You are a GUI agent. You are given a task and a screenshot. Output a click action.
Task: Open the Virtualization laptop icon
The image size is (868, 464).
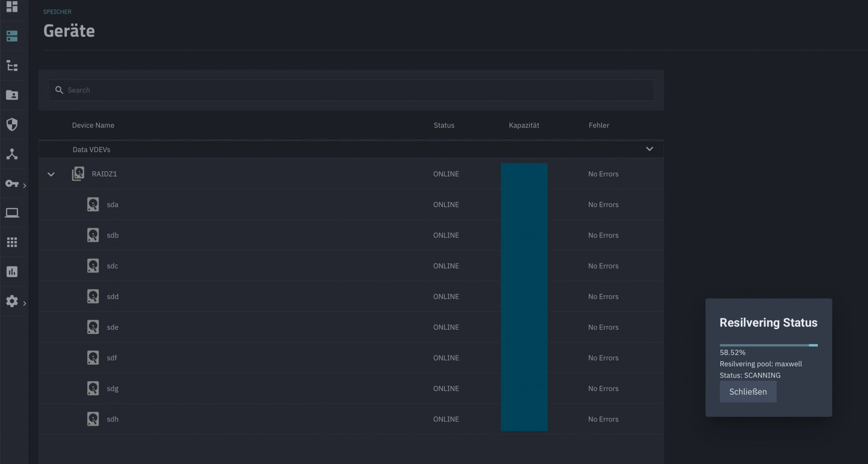12,213
